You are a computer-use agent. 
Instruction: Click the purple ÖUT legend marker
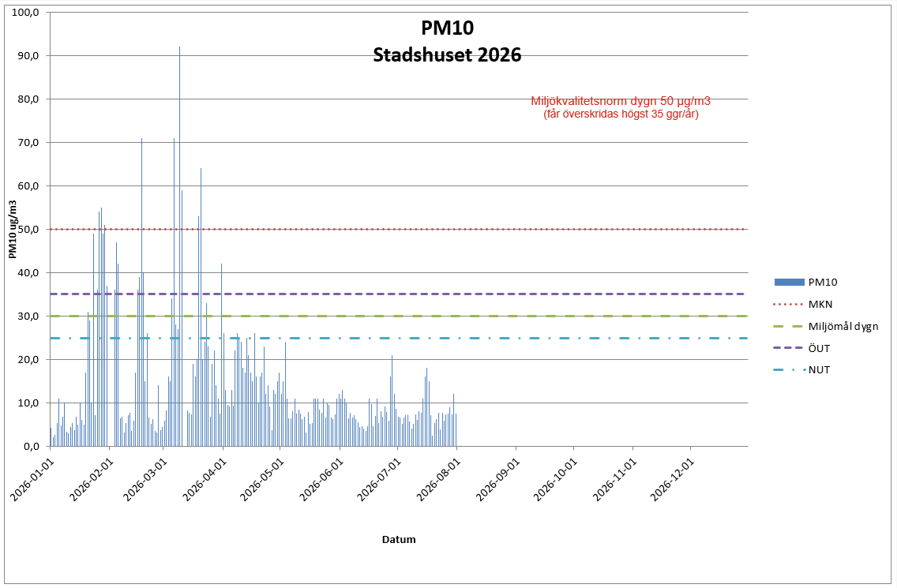pos(788,348)
